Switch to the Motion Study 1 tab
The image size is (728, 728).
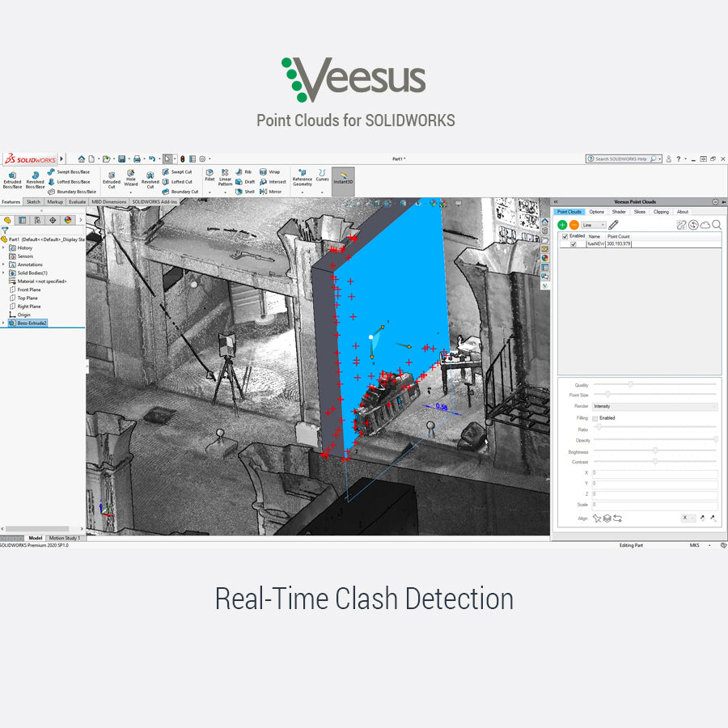(63, 538)
